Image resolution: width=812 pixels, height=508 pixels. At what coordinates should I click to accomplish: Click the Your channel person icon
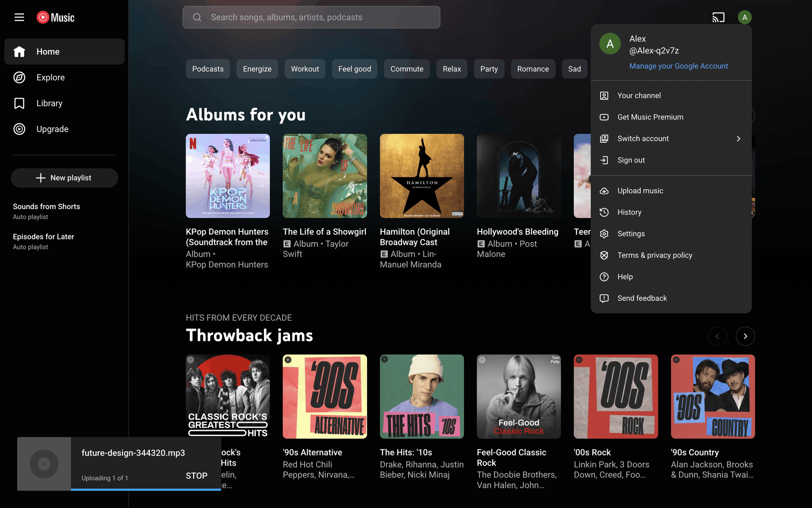coord(604,96)
